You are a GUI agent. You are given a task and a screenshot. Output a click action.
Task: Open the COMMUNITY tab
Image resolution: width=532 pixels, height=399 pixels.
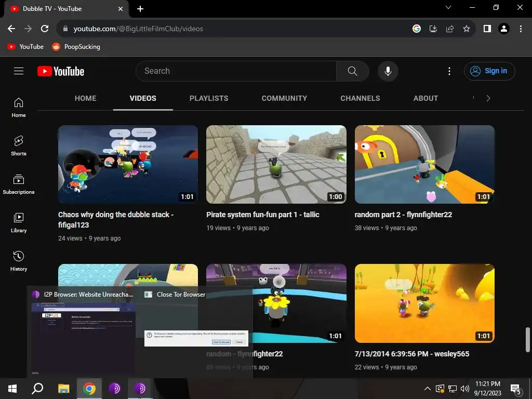(x=284, y=98)
